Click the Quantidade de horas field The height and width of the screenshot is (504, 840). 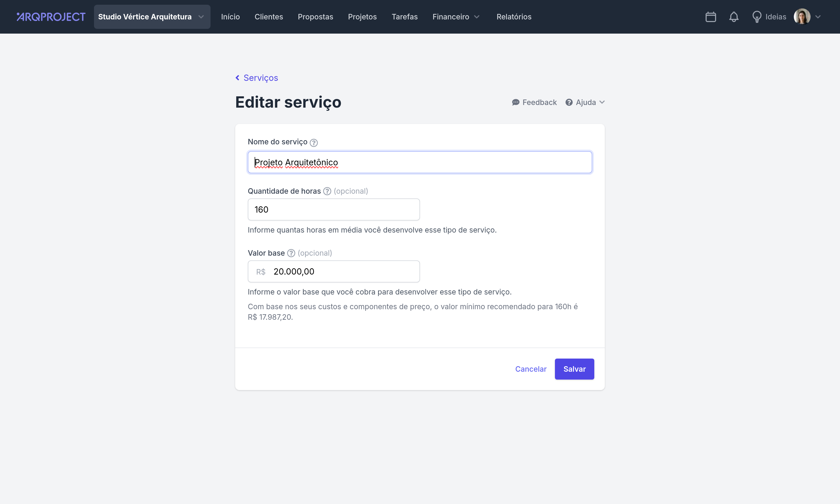[x=334, y=209]
